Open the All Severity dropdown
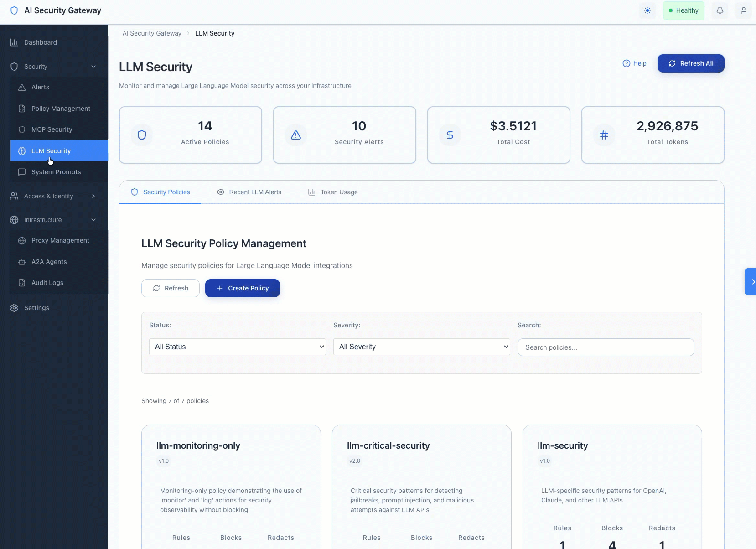The width and height of the screenshot is (756, 549). [421, 347]
